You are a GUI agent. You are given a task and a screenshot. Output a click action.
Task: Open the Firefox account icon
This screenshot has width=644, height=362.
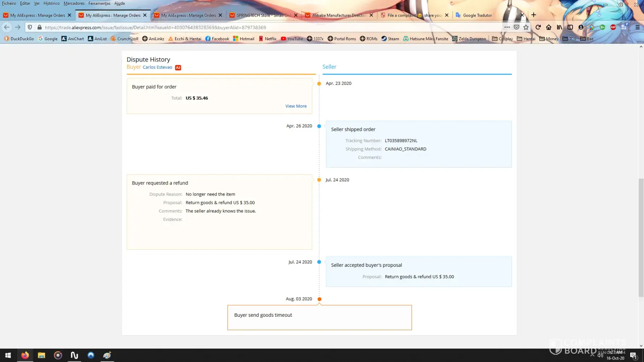581,27
